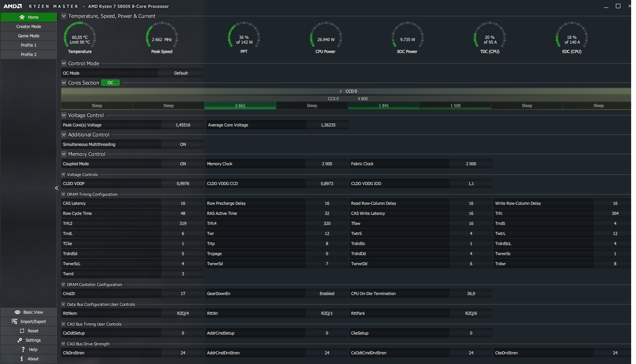
Task: Collapse Data Bus Configuration User Controls
Action: point(63,304)
